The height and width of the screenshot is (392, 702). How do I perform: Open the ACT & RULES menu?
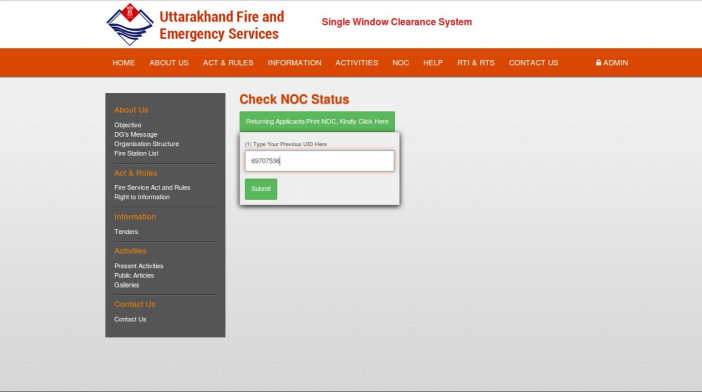pyautogui.click(x=228, y=63)
